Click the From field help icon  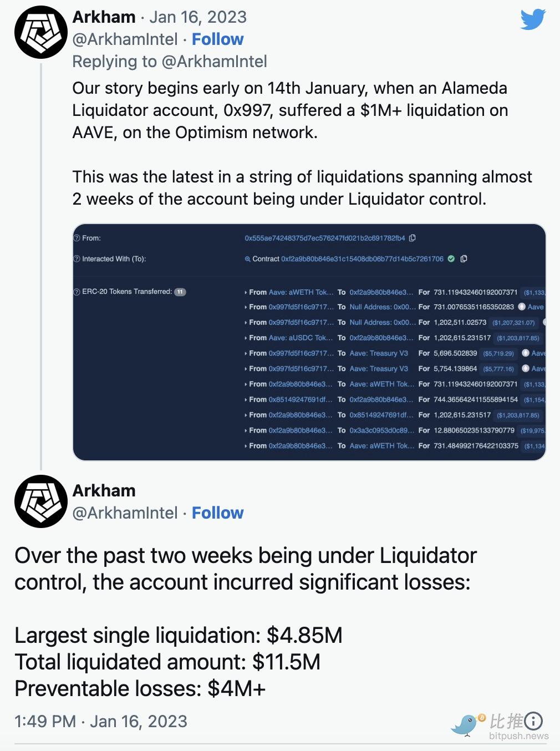click(x=77, y=238)
